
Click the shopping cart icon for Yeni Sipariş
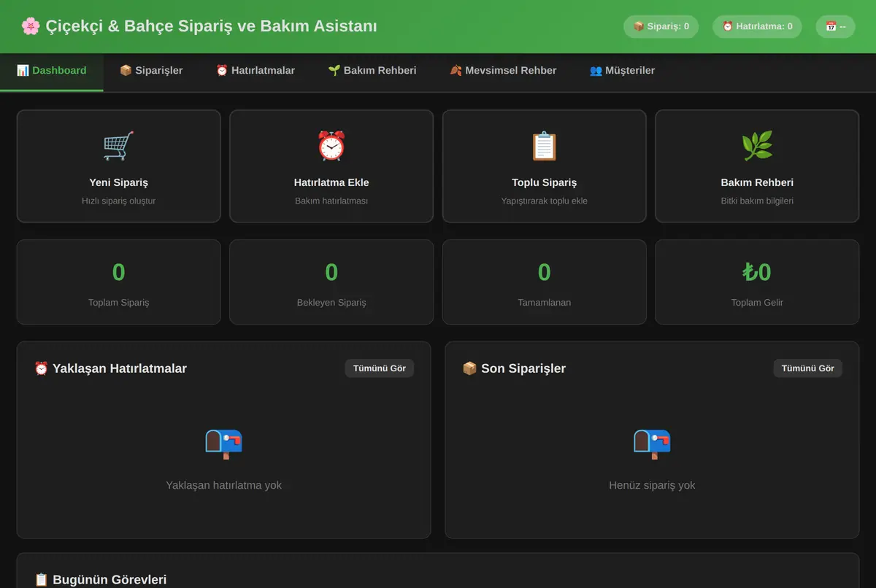pos(118,146)
